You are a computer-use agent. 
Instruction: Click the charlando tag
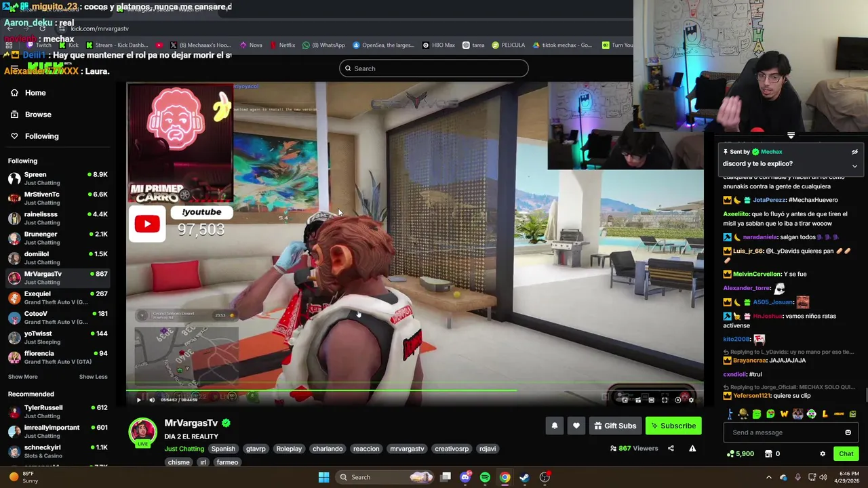pyautogui.click(x=328, y=449)
